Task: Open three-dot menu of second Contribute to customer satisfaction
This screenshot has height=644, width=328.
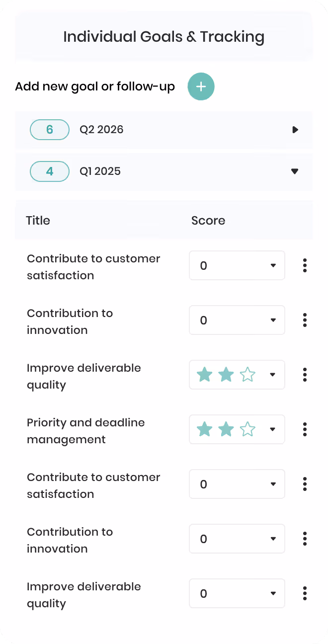Action: tap(305, 484)
